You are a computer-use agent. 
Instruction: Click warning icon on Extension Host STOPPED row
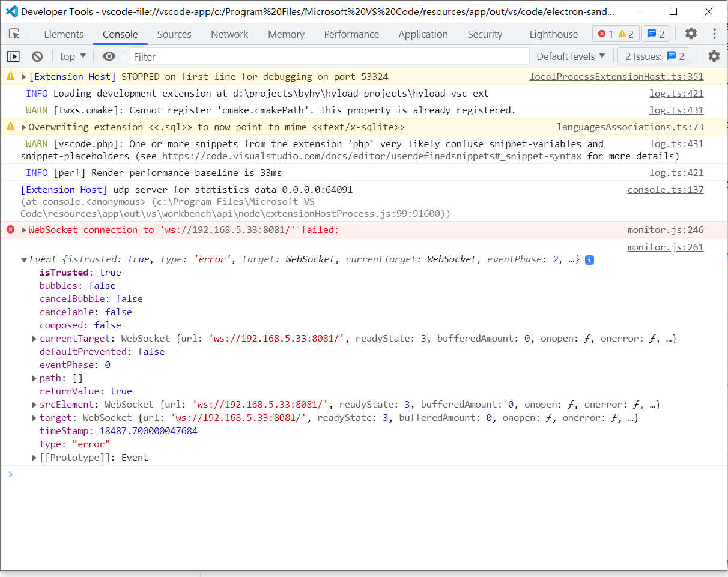[10, 76]
